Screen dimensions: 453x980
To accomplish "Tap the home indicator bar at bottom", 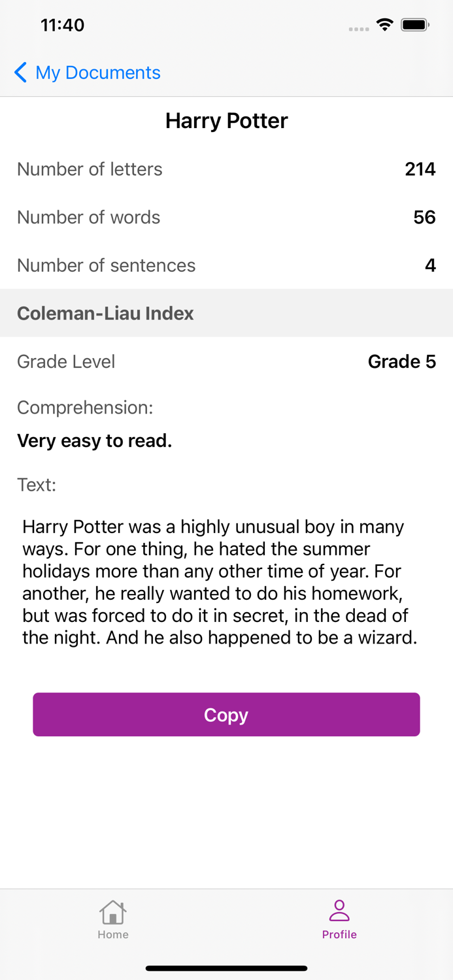I will tap(226, 968).
